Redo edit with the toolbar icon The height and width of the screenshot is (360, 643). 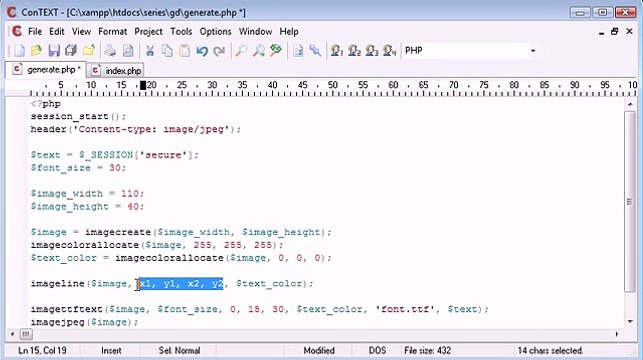[219, 51]
